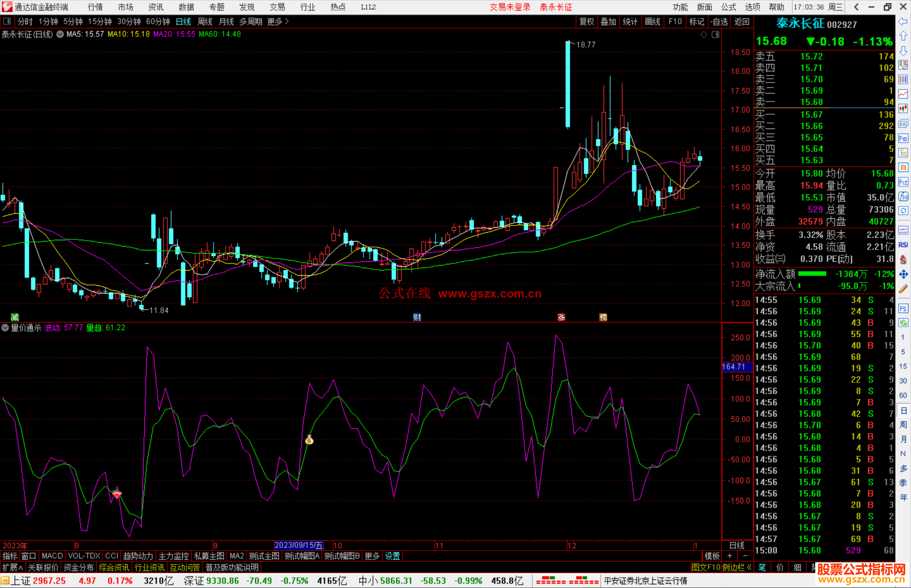Viewport: 911px width, 588px height.
Task: Click the 减 marker below price chart
Action: pos(15,317)
